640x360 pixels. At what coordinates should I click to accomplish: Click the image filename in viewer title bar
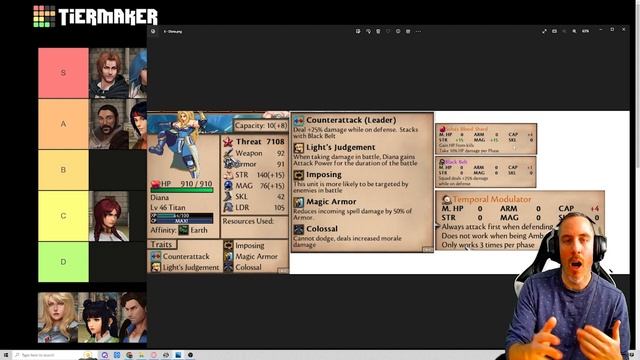(x=173, y=31)
